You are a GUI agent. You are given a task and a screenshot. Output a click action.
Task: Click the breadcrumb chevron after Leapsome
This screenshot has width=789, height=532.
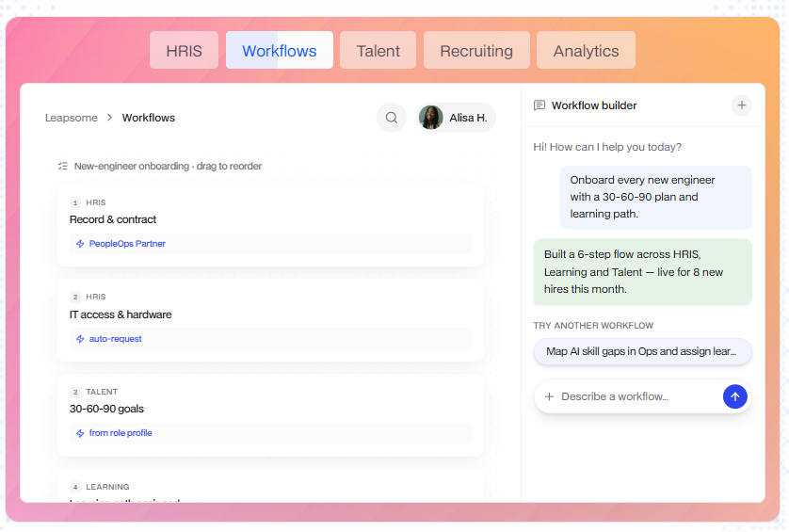[110, 118]
